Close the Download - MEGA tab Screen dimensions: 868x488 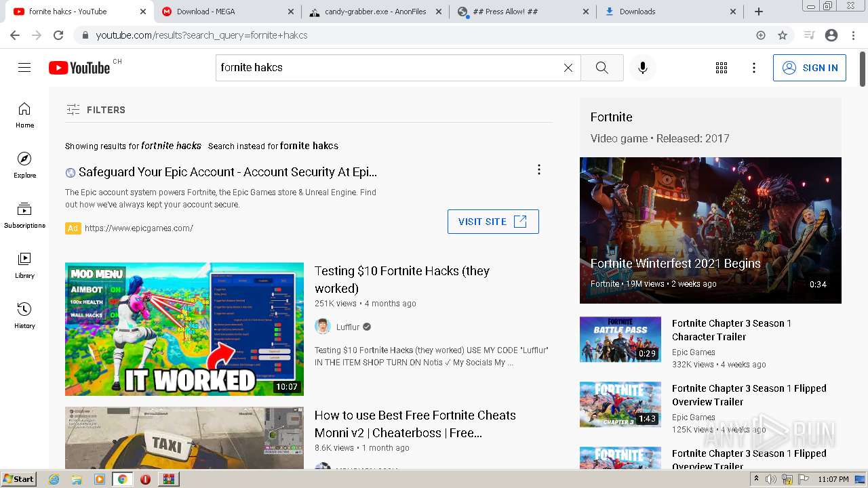(x=290, y=12)
